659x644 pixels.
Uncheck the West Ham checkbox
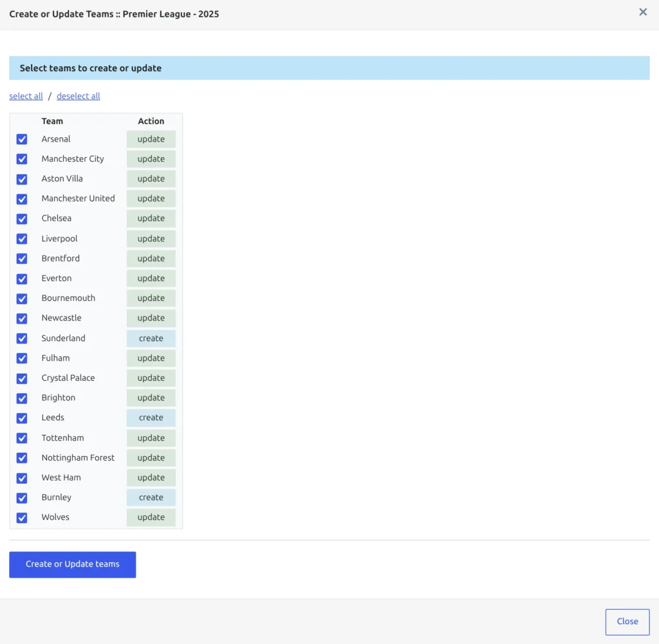pyautogui.click(x=22, y=478)
